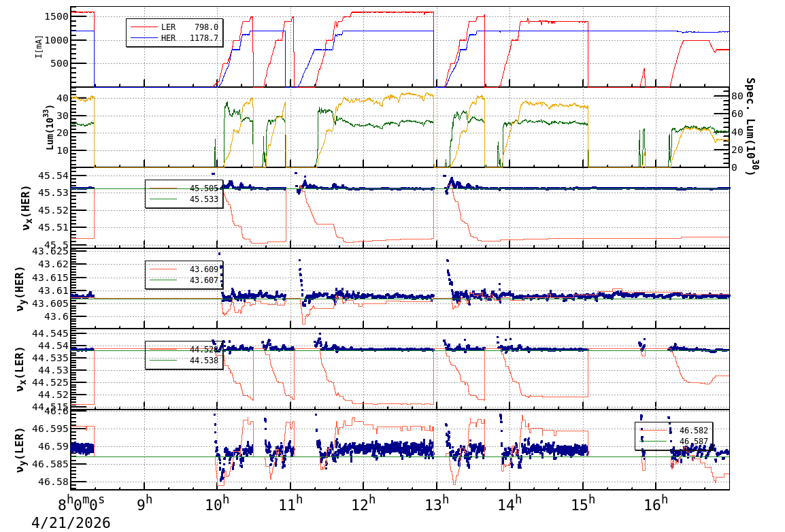Select the I[mA] axis label

coord(39,46)
